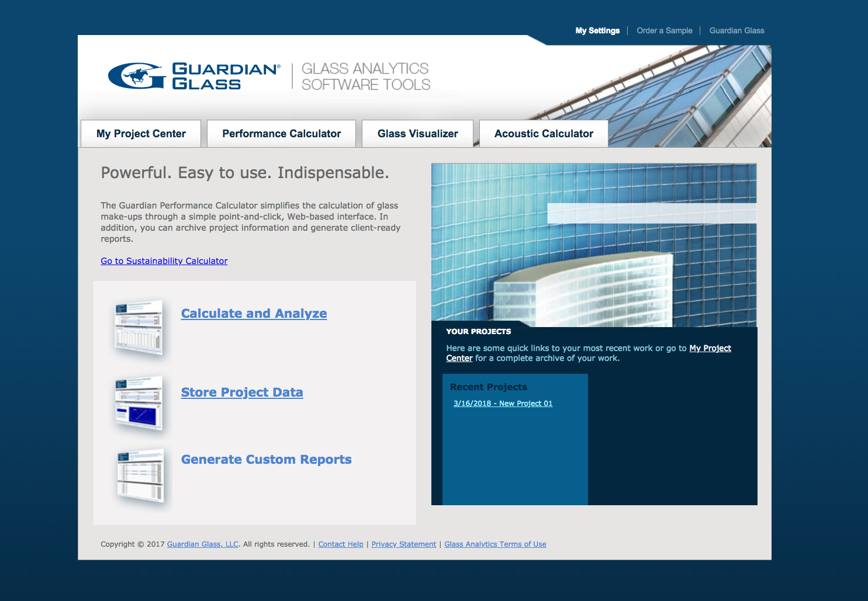The width and height of the screenshot is (868, 601).
Task: Click the Guardian Glass top navigation link
Action: tap(736, 30)
